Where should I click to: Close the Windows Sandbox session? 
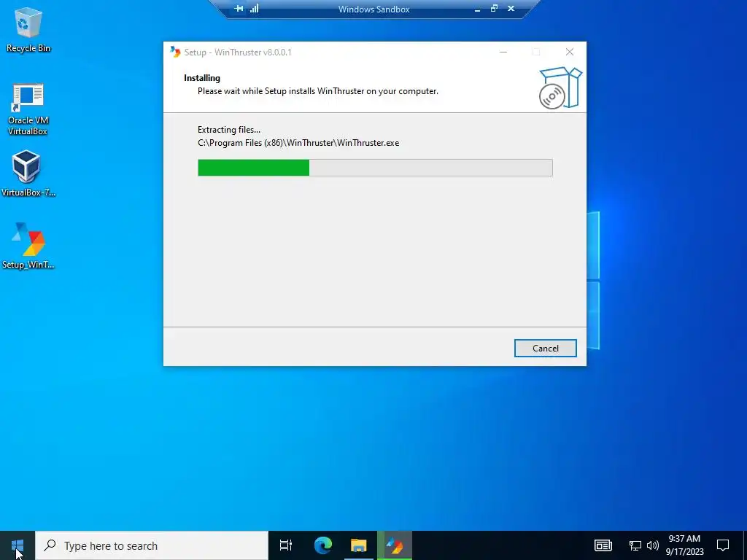(511, 9)
